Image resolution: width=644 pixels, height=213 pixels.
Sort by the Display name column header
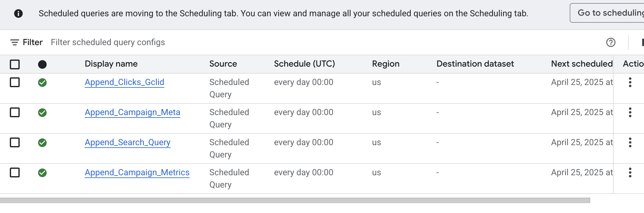click(111, 64)
